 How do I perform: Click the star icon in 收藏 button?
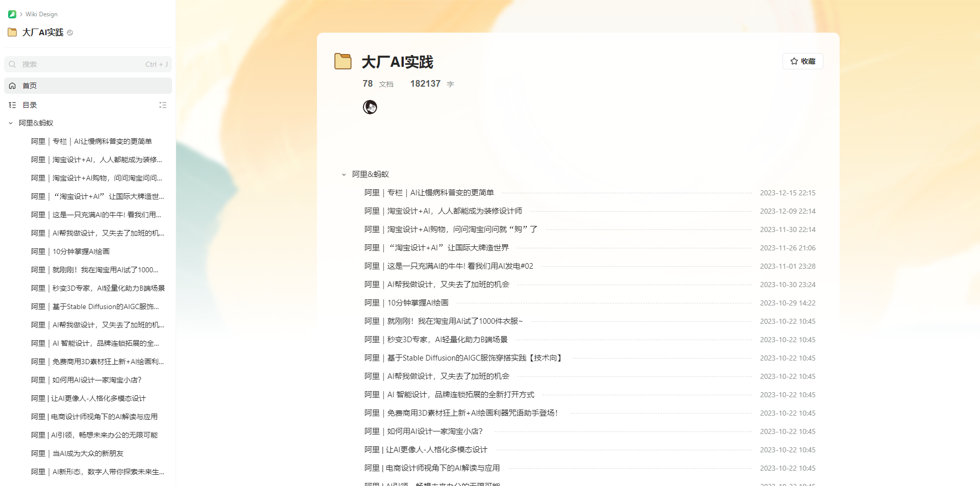(x=794, y=61)
